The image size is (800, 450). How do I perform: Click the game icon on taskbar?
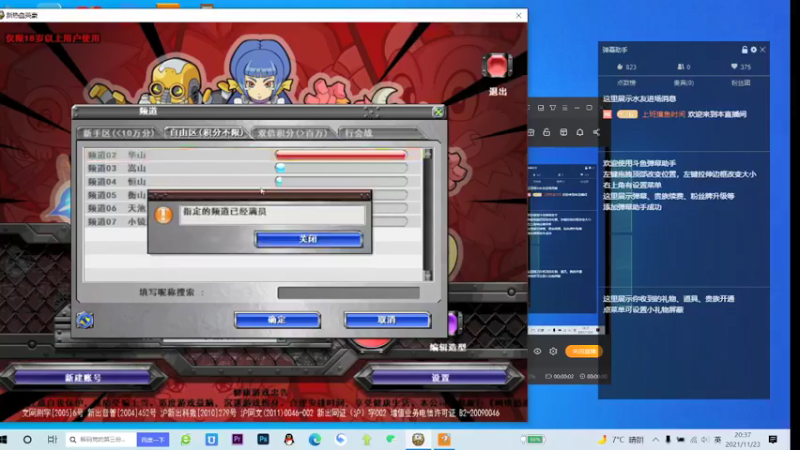(418, 439)
